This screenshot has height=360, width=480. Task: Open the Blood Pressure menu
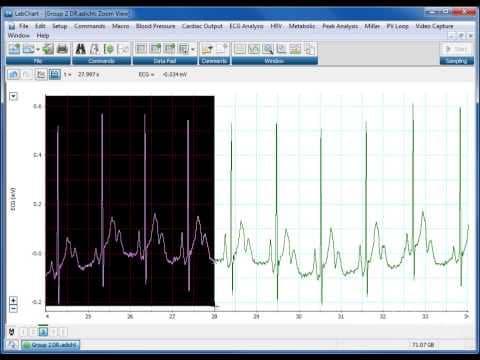(155, 26)
